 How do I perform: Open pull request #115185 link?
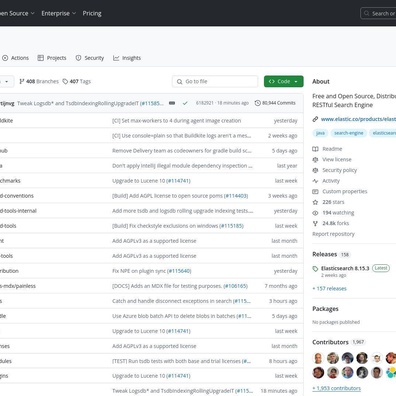(231, 226)
